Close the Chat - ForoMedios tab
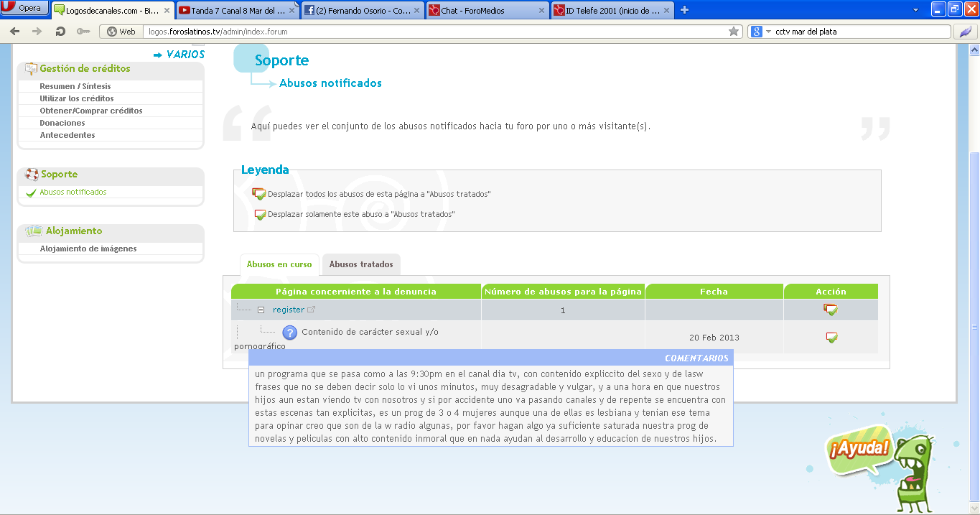 coord(541,11)
